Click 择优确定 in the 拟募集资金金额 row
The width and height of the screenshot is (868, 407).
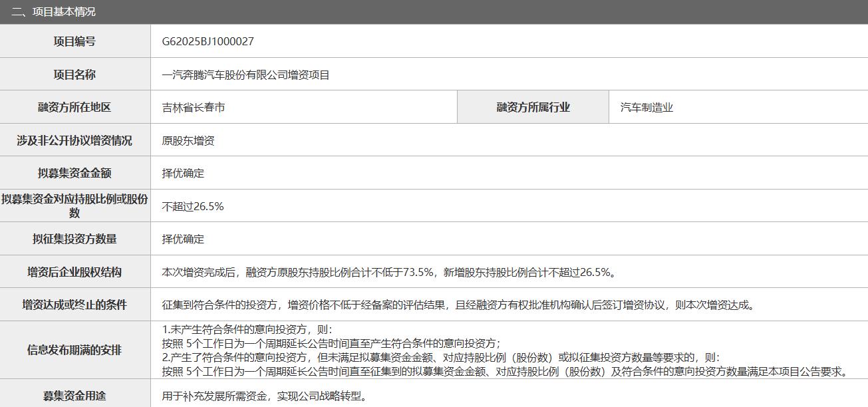pos(183,173)
